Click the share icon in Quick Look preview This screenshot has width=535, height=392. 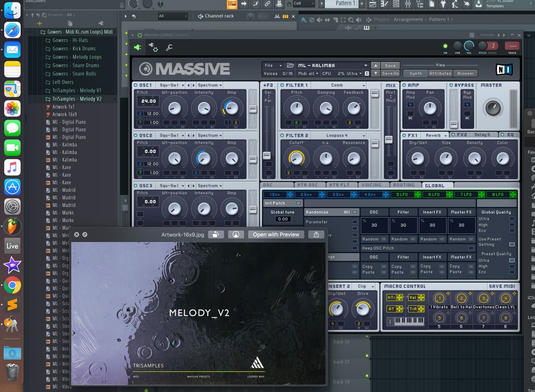(x=316, y=234)
